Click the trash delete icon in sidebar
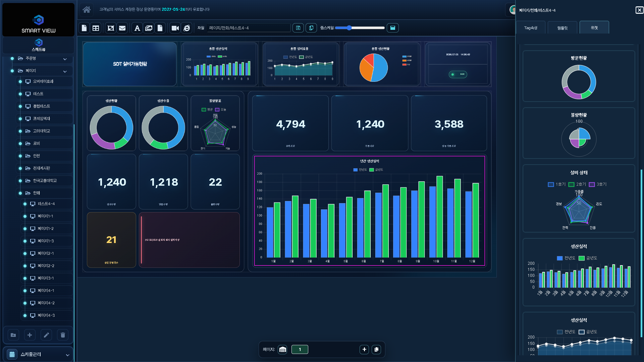This screenshot has height=362, width=644. (63, 335)
